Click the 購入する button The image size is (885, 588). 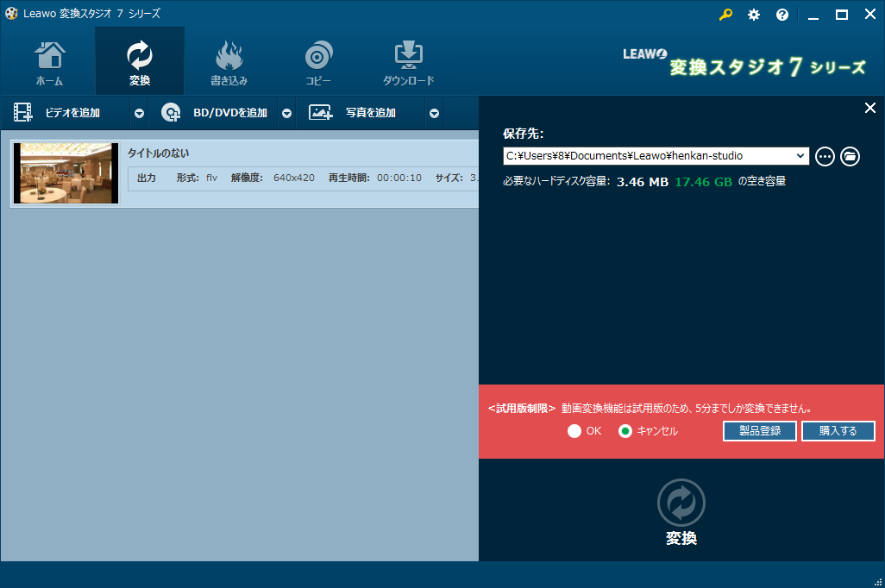pos(838,430)
